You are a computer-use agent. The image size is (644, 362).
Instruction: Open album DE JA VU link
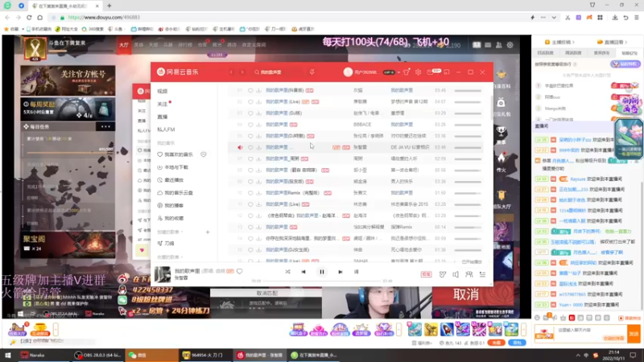coord(409,147)
